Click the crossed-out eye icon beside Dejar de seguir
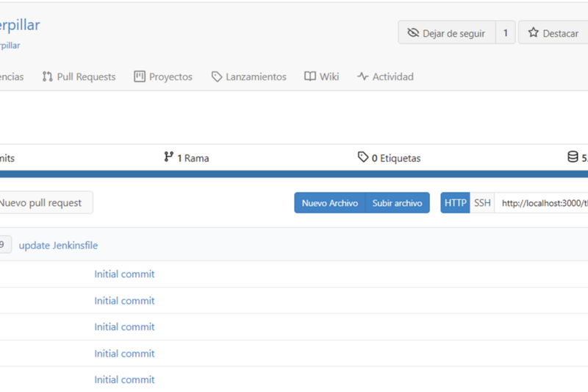 click(413, 32)
